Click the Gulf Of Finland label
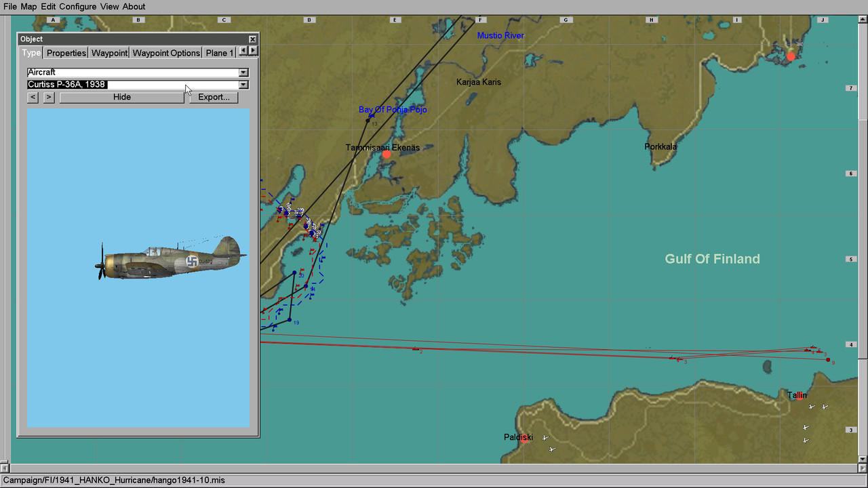The width and height of the screenshot is (868, 488). 712,259
